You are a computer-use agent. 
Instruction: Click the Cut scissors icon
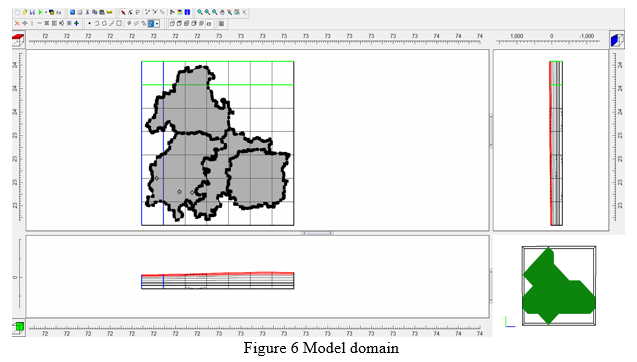tap(87, 12)
